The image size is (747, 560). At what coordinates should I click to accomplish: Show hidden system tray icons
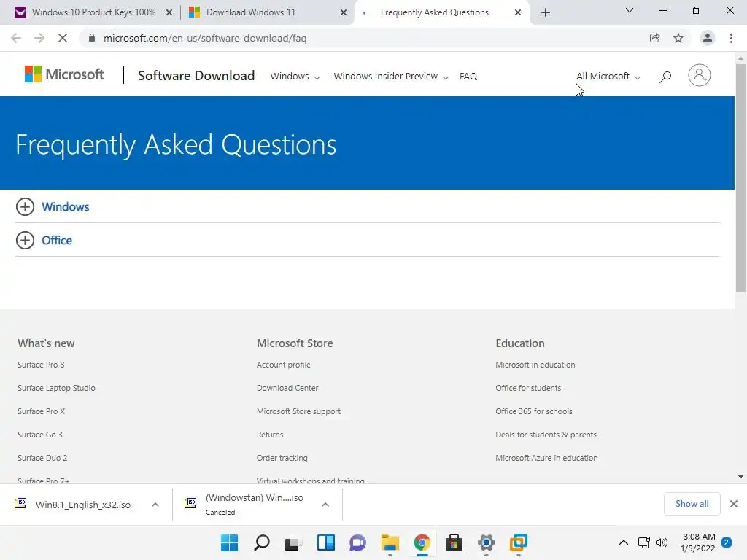(623, 542)
